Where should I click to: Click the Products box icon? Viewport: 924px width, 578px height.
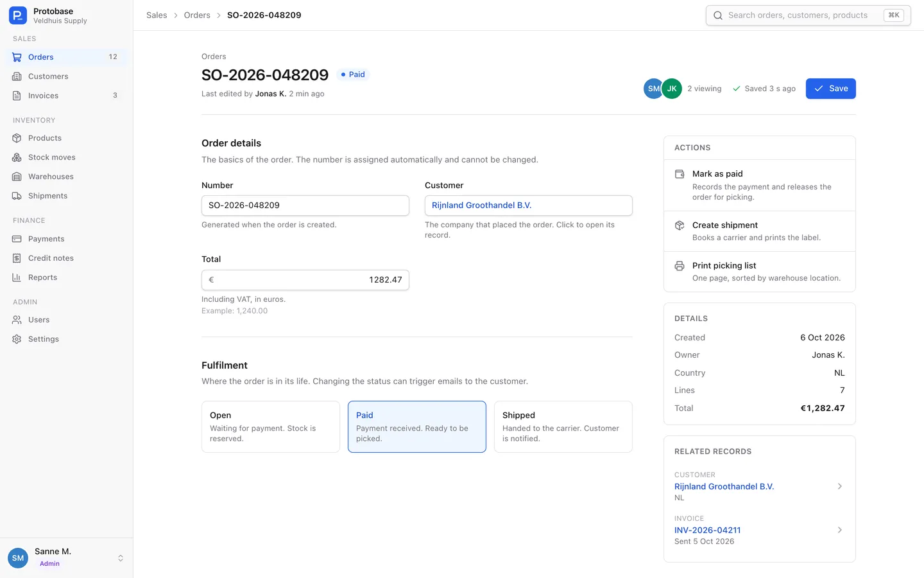pyautogui.click(x=17, y=138)
